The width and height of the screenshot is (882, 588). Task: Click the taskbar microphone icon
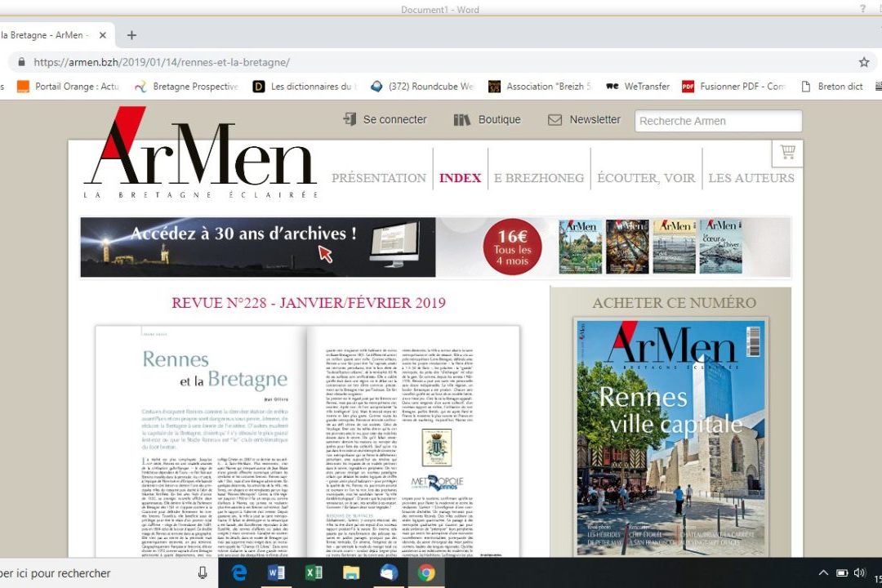[x=203, y=573]
